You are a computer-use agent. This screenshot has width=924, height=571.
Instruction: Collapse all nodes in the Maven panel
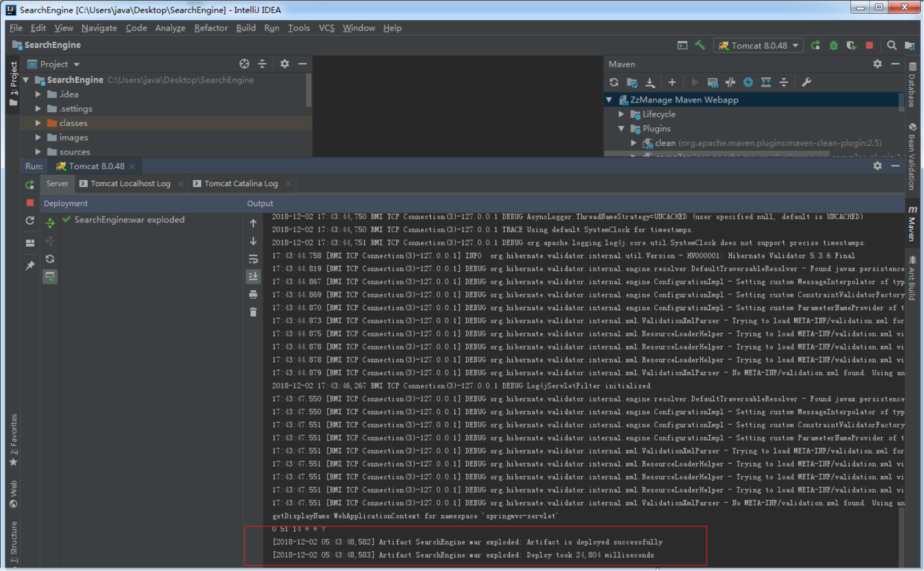(x=784, y=82)
